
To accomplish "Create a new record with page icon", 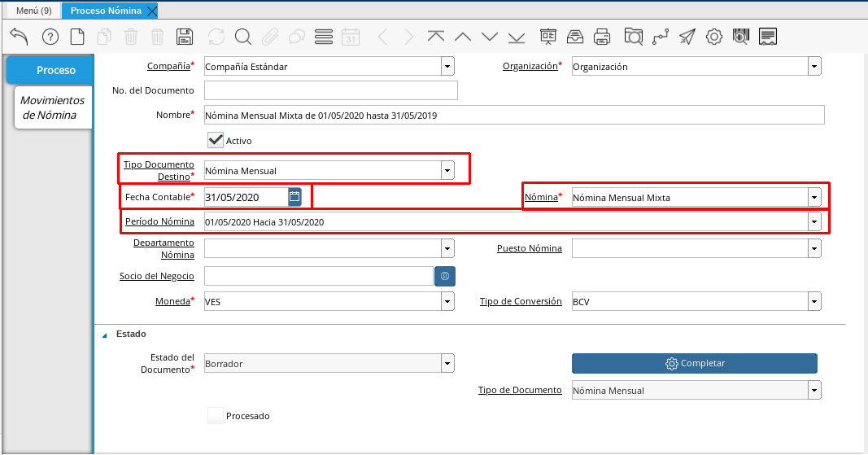I will click(x=77, y=37).
